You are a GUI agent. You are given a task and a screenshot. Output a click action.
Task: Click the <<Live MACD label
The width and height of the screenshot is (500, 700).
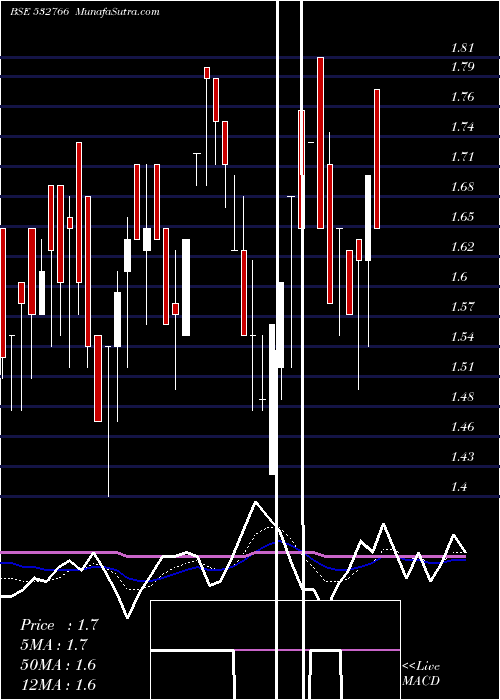(x=421, y=674)
